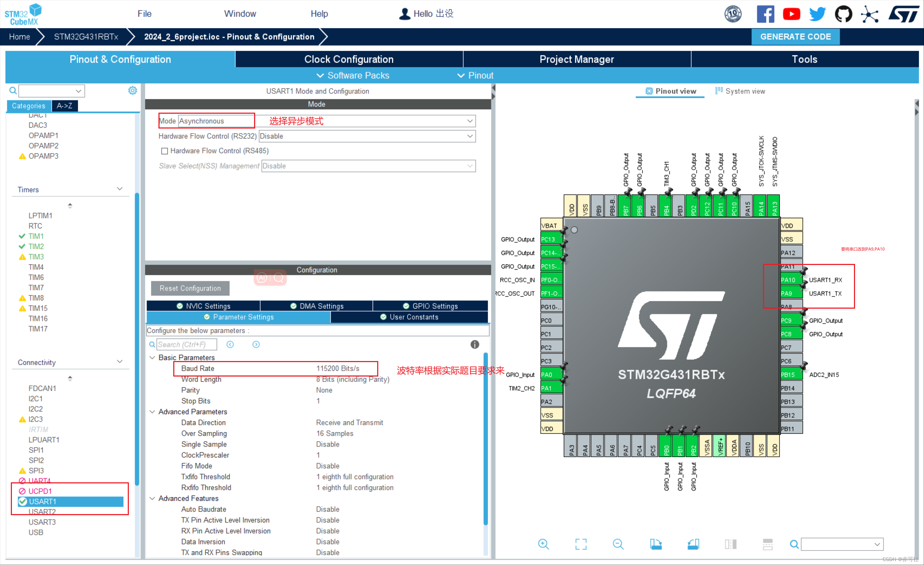Go to previous parameter search result

tap(230, 344)
